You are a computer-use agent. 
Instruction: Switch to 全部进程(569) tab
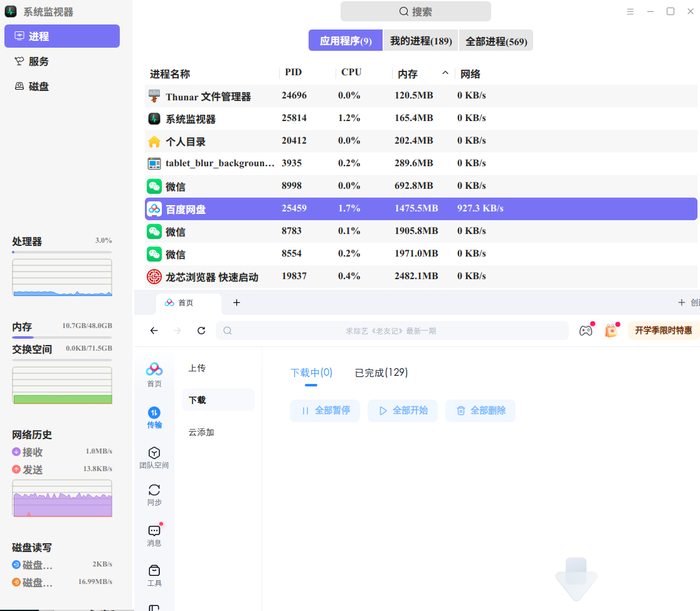click(496, 41)
